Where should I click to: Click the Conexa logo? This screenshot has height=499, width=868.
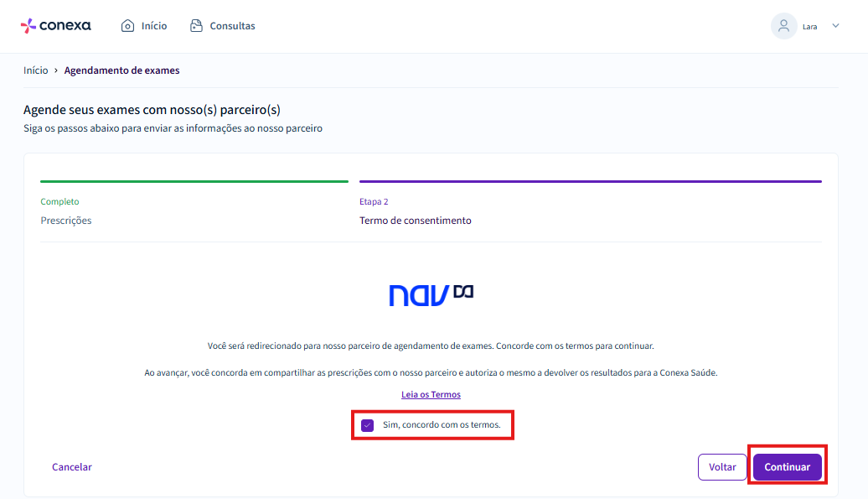[x=55, y=26]
